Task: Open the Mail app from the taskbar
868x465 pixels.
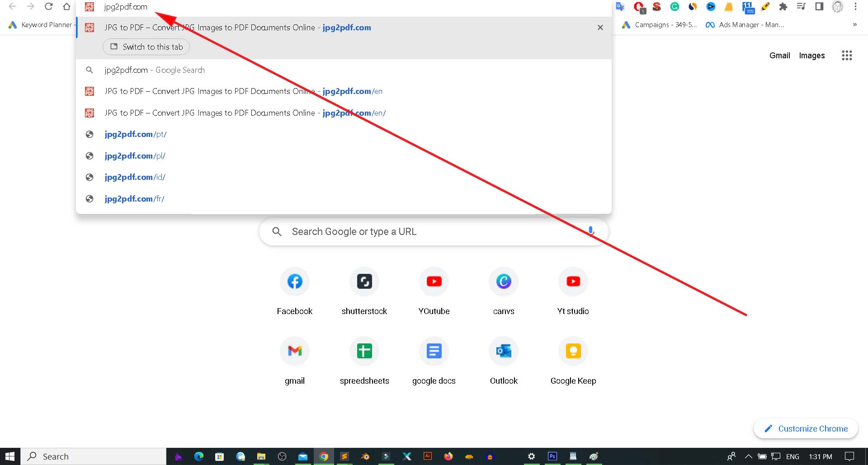Action: [302, 456]
